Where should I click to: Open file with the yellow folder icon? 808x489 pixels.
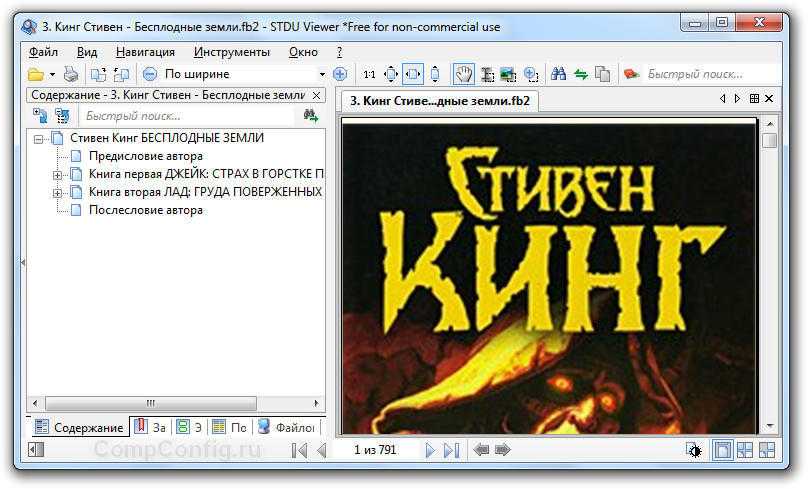click(x=36, y=75)
